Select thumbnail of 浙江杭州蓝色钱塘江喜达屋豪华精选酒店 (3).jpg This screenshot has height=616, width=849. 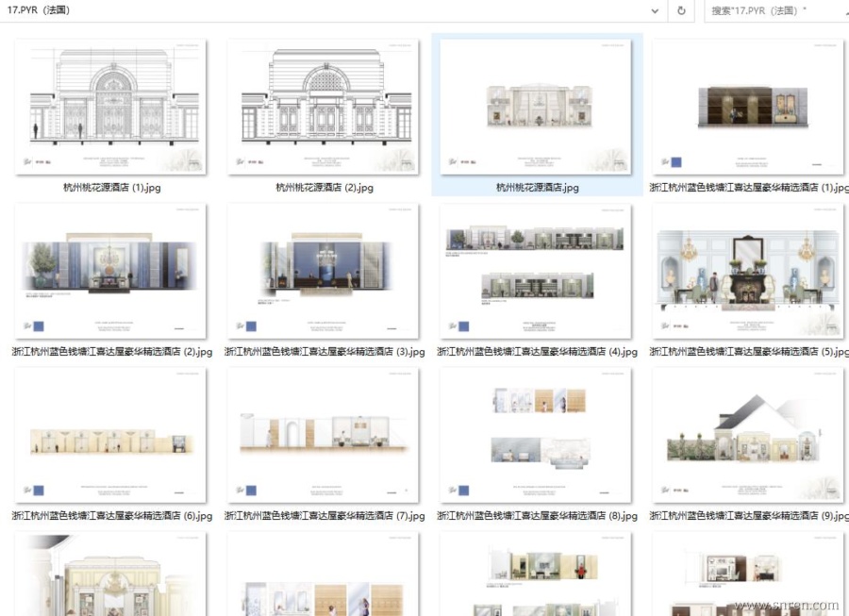[324, 271]
